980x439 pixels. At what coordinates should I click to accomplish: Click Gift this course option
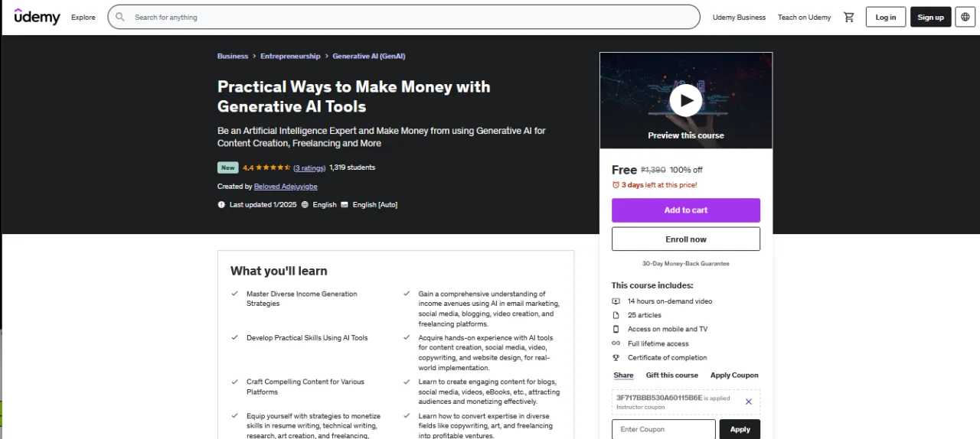pyautogui.click(x=672, y=376)
